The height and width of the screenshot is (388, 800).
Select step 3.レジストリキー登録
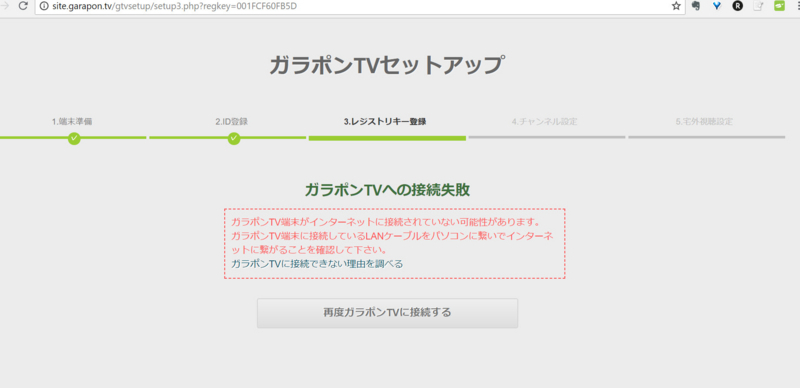[x=385, y=122]
